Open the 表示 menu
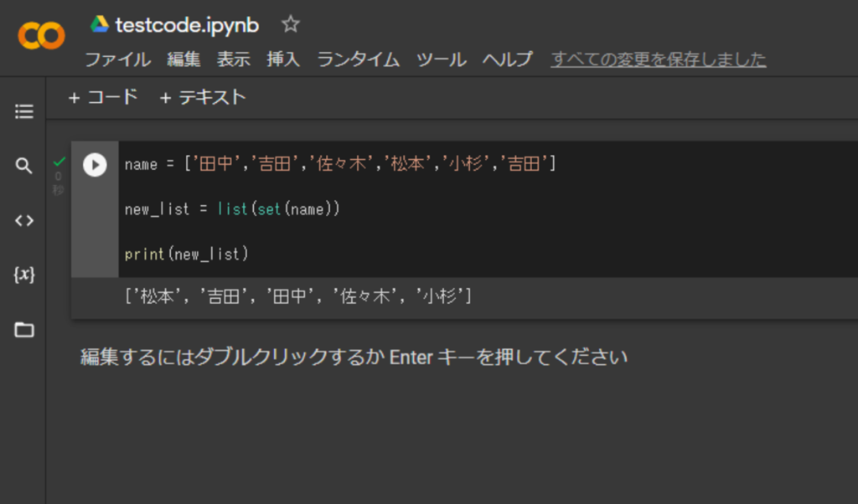The image size is (858, 504). pos(234,59)
